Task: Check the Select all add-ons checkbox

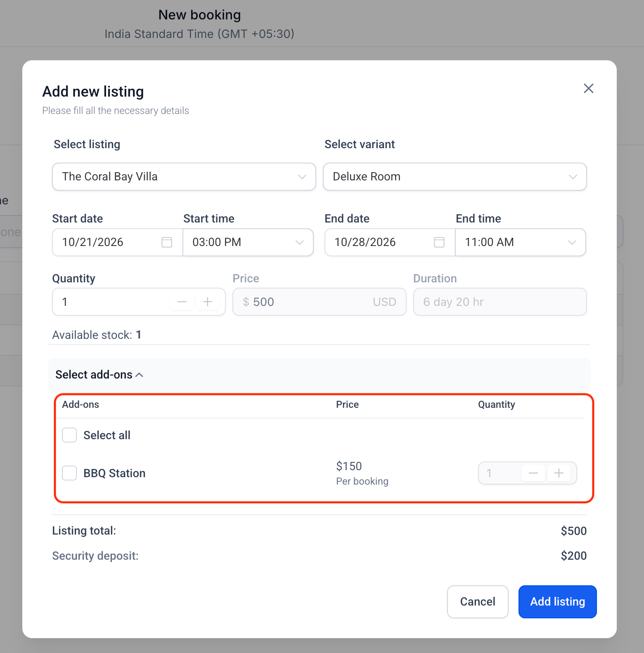Action: (69, 435)
